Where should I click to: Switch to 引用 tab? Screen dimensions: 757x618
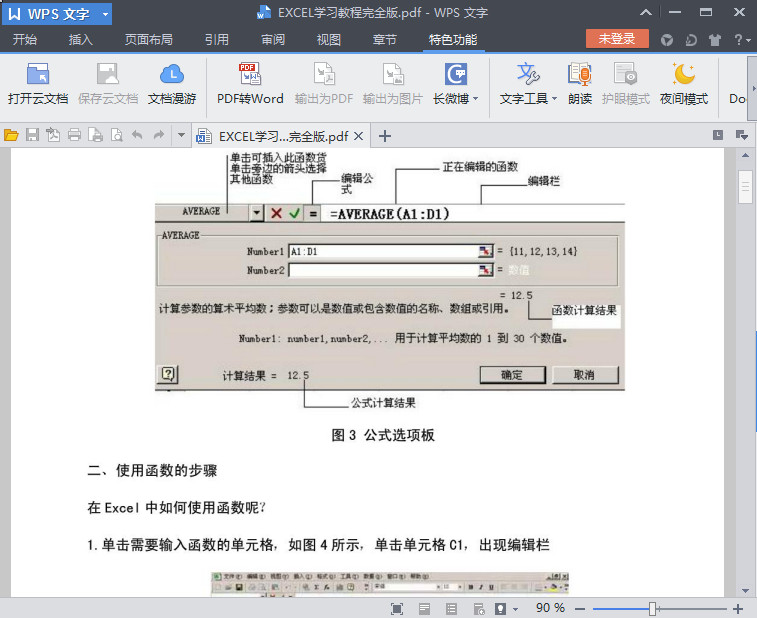click(x=217, y=40)
